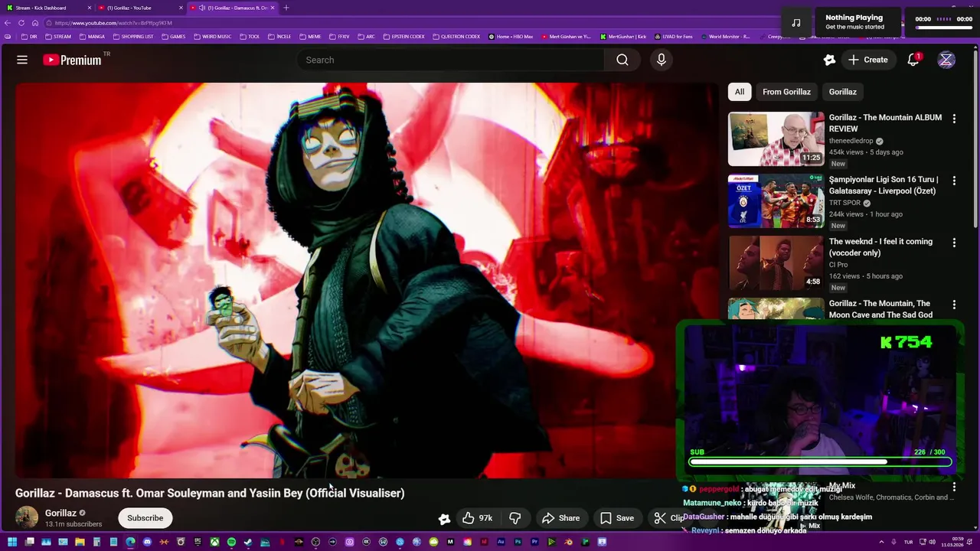
Task: Open a new browser tab
Action: [x=286, y=8]
